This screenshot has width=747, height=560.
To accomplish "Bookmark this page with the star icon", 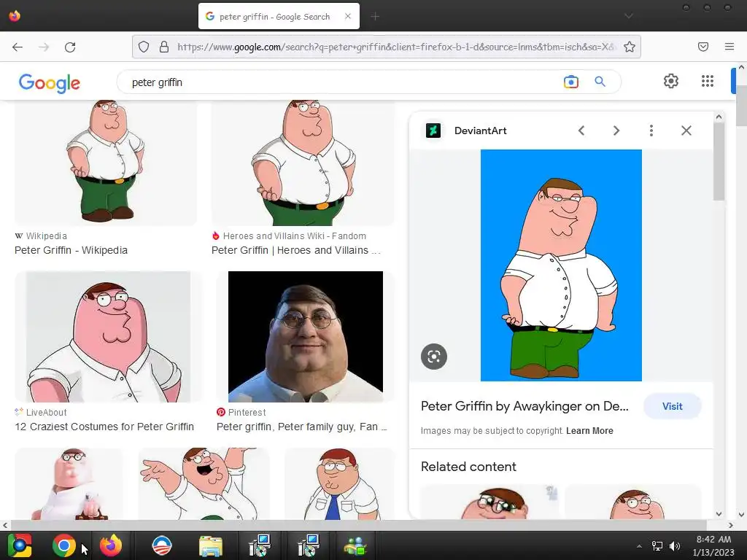I will 630,47.
